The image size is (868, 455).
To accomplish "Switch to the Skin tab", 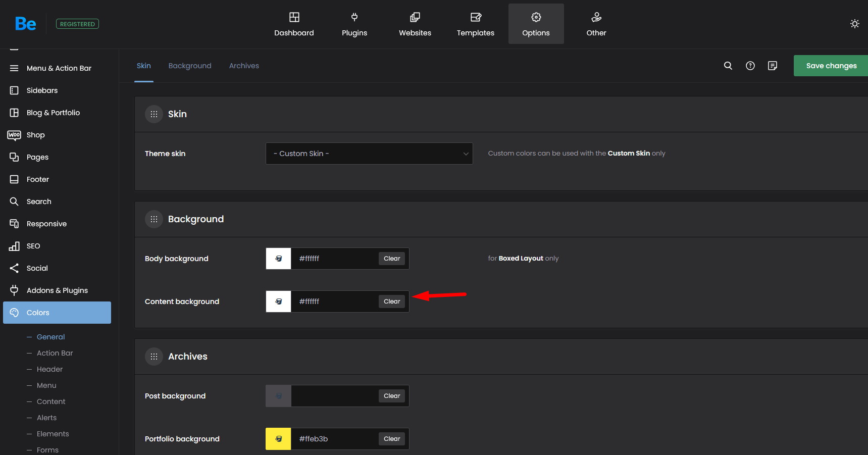I will point(144,66).
